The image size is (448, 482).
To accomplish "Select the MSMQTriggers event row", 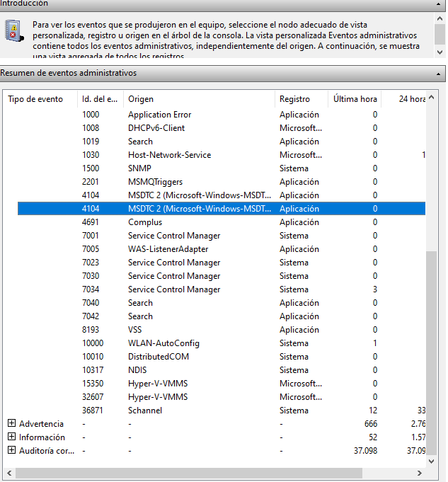I will point(222,182).
